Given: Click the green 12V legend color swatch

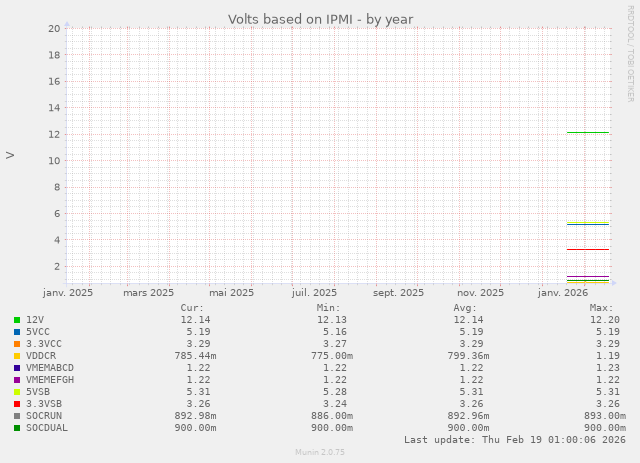Looking at the screenshot, I should 17,320.
